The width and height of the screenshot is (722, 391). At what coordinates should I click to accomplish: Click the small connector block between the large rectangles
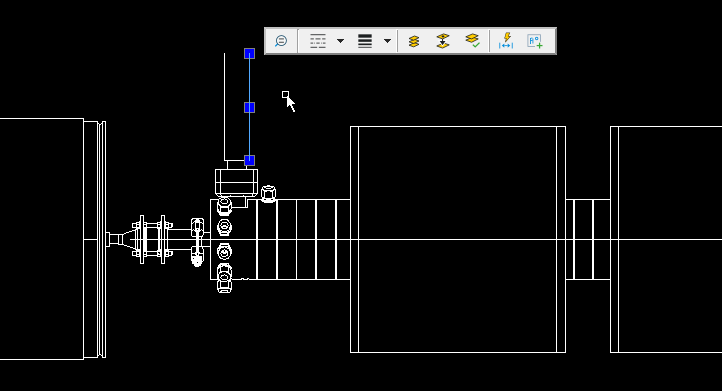(588, 239)
